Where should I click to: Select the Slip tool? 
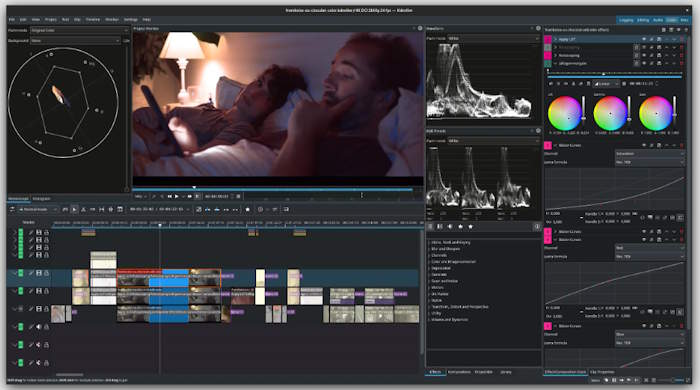click(102, 209)
